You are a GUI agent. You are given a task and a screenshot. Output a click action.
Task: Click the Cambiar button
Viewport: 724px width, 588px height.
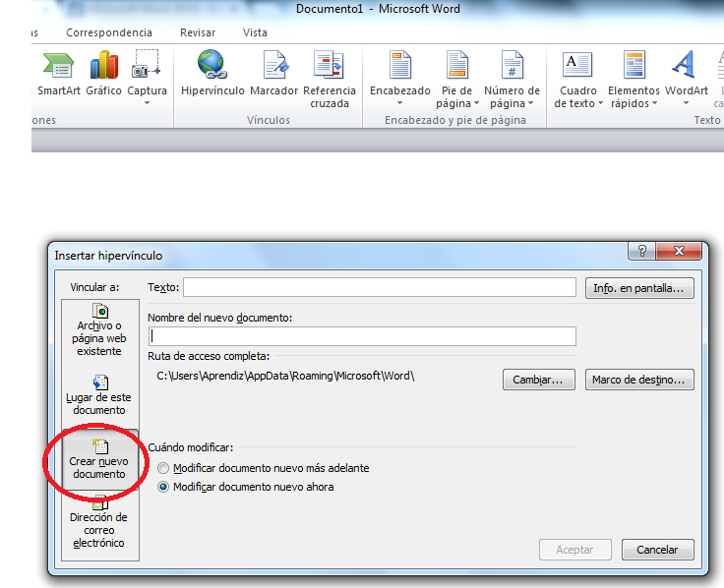tap(538, 380)
